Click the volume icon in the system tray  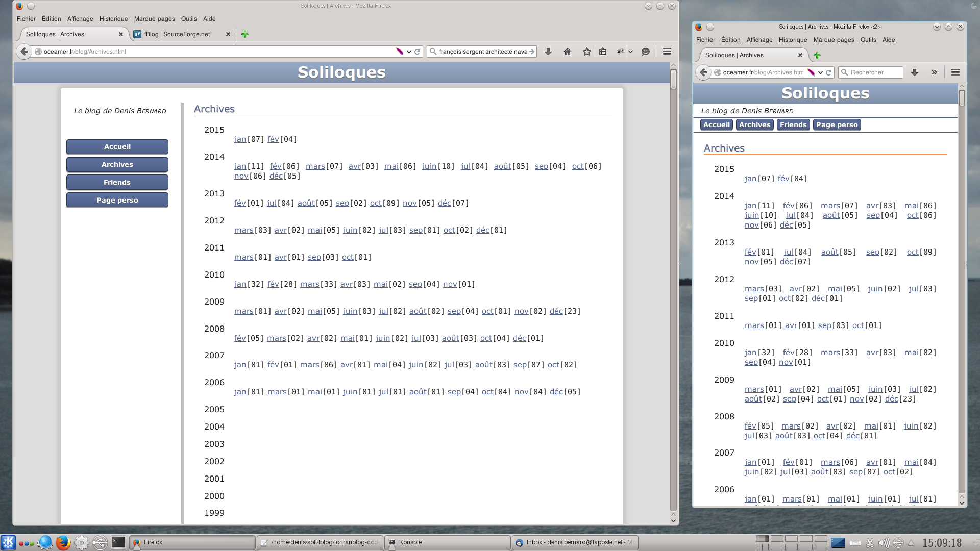(x=884, y=542)
